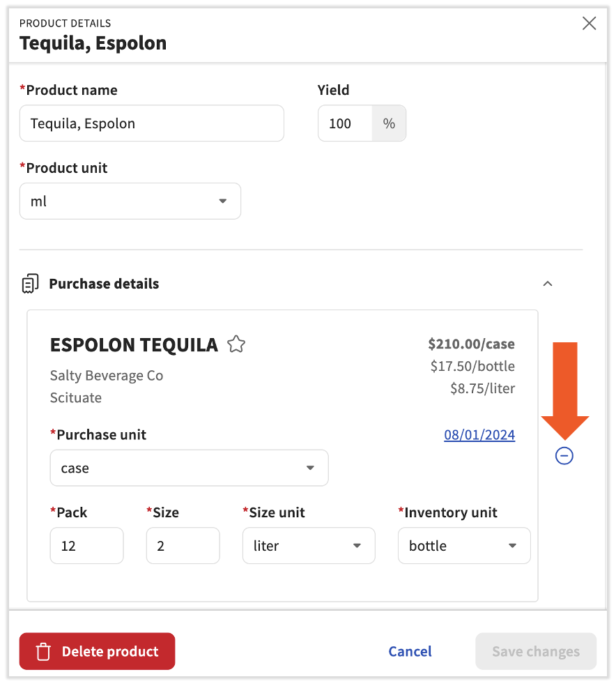The width and height of the screenshot is (616, 686).
Task: Click the Product name text field
Action: pyautogui.click(x=151, y=124)
